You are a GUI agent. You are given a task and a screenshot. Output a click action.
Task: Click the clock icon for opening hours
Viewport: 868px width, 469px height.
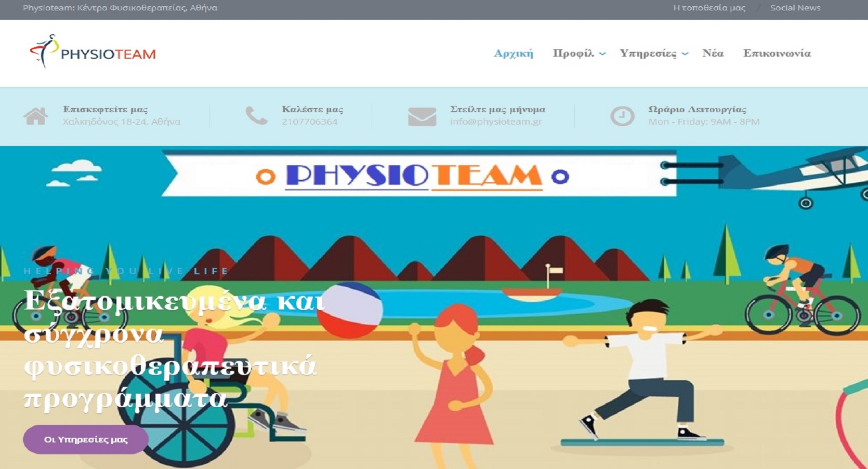click(622, 116)
